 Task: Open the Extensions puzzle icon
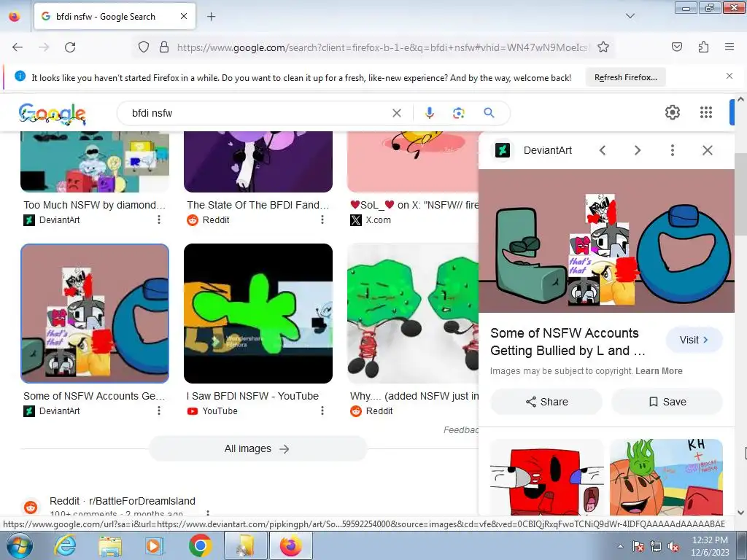tap(703, 47)
